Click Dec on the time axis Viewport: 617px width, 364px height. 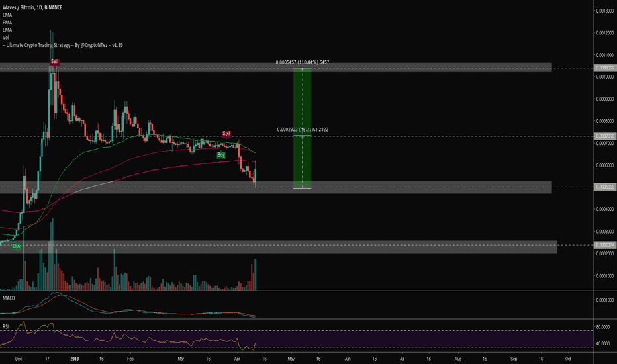19,359
